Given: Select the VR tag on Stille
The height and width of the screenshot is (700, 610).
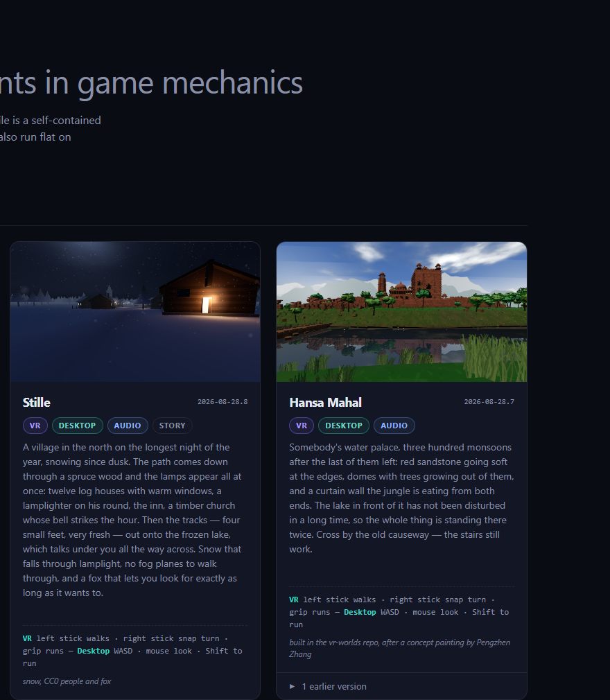Looking at the screenshot, I should [35, 426].
